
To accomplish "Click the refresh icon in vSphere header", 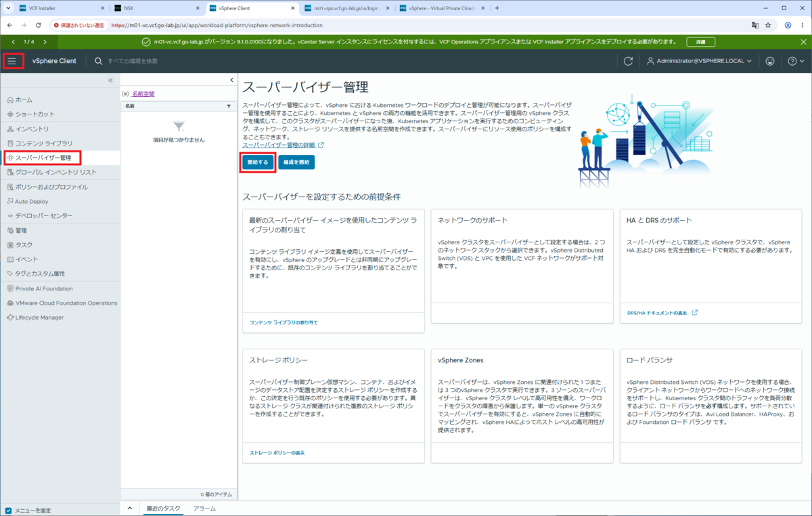I will tap(628, 61).
